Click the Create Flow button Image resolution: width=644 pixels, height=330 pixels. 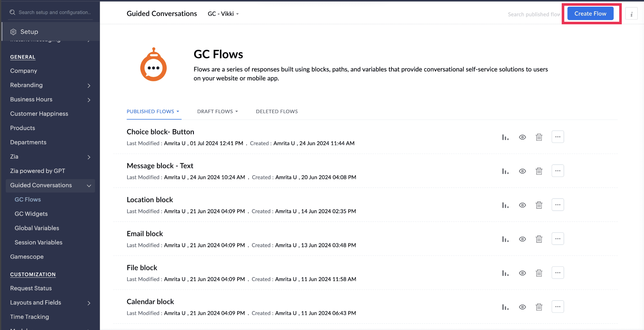click(590, 14)
